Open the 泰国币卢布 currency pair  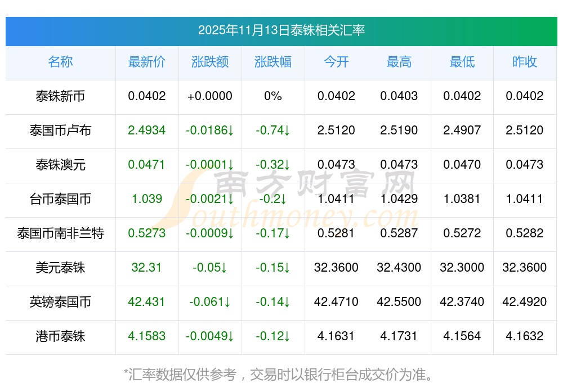(60, 130)
